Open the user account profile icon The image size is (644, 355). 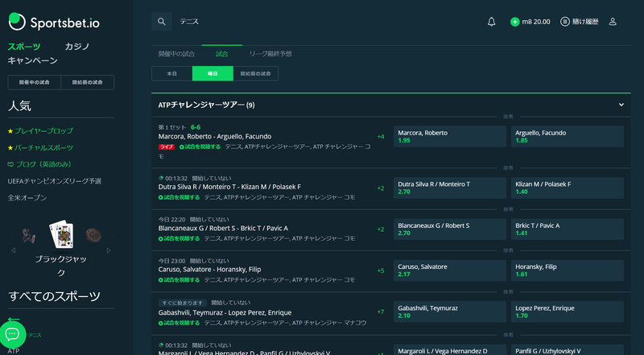pos(613,22)
